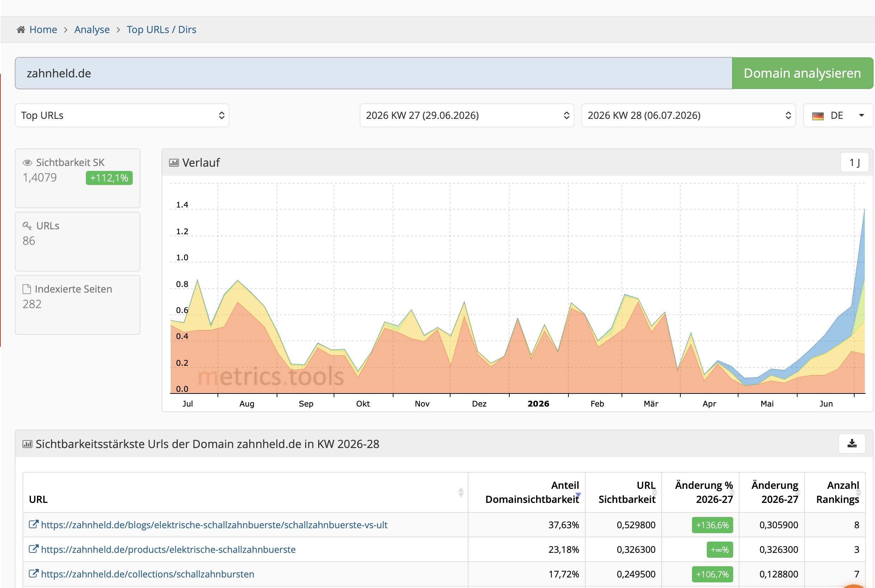Click the Indexierte Seiten count 282

pos(32,304)
